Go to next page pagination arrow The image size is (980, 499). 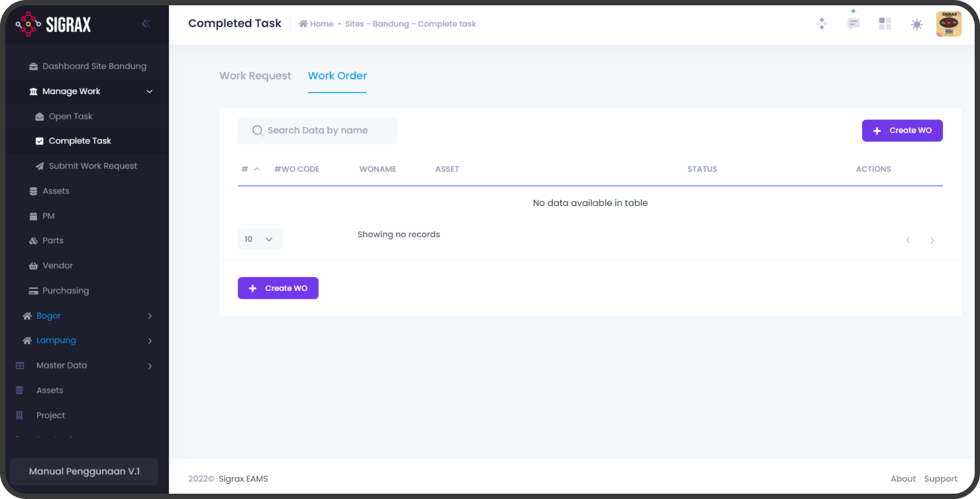click(x=932, y=241)
